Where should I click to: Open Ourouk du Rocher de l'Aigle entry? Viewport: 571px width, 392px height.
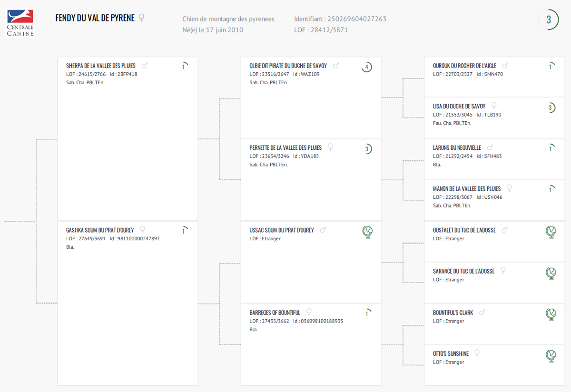(464, 66)
